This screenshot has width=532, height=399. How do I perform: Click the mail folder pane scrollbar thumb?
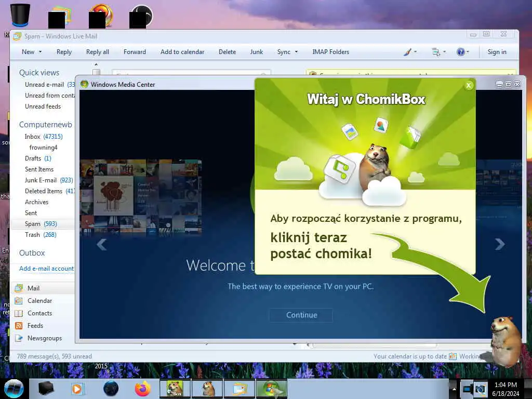tap(96, 72)
